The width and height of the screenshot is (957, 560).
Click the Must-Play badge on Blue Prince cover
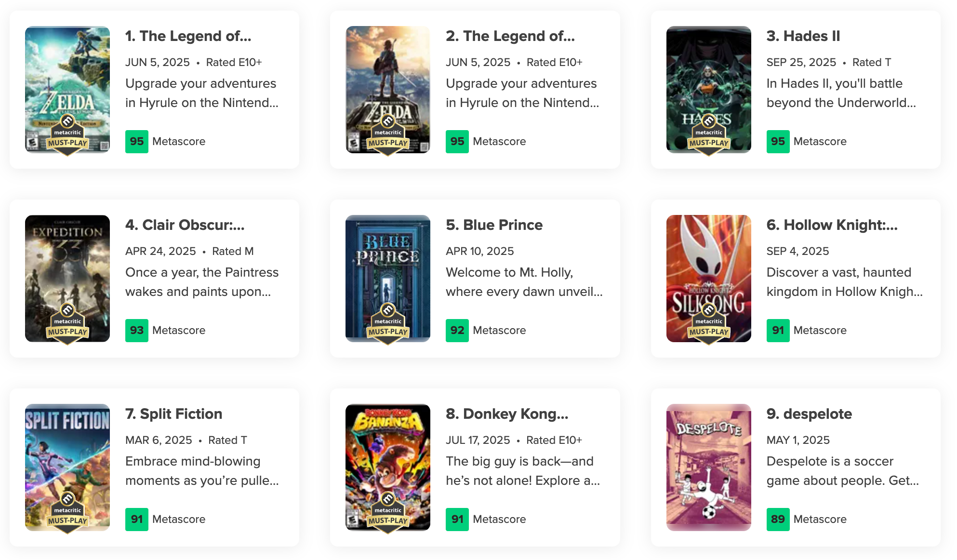[388, 324]
